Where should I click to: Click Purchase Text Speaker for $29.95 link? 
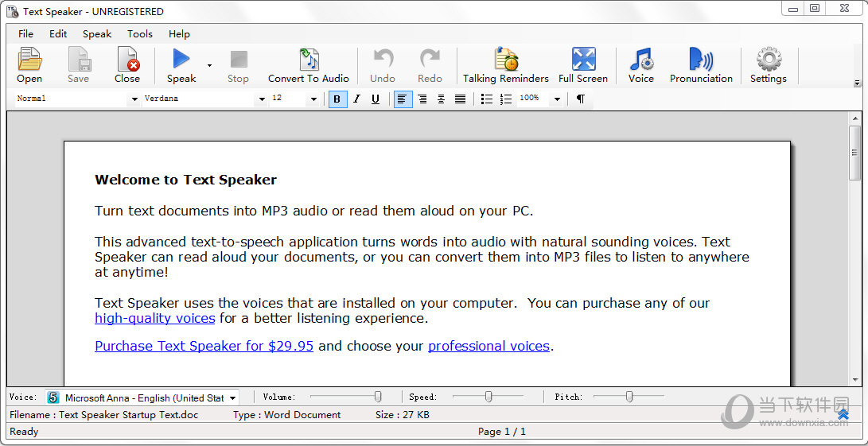pyautogui.click(x=204, y=346)
